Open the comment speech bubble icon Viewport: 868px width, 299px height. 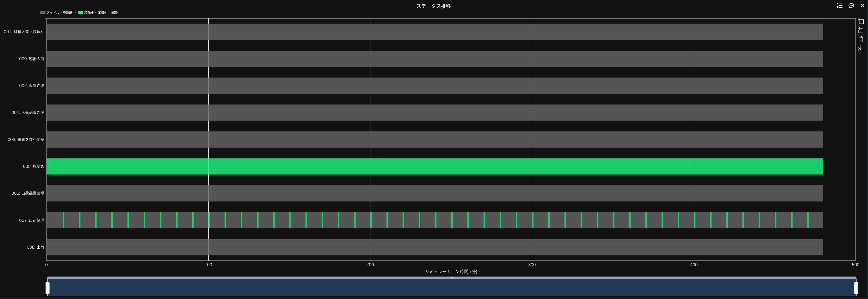pos(851,6)
